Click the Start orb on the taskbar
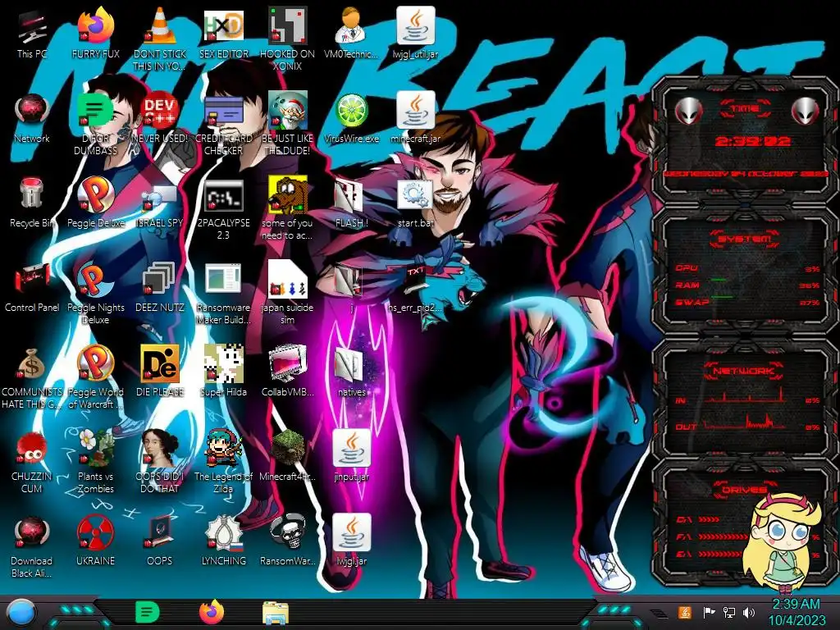Image resolution: width=840 pixels, height=630 pixels. (22, 614)
